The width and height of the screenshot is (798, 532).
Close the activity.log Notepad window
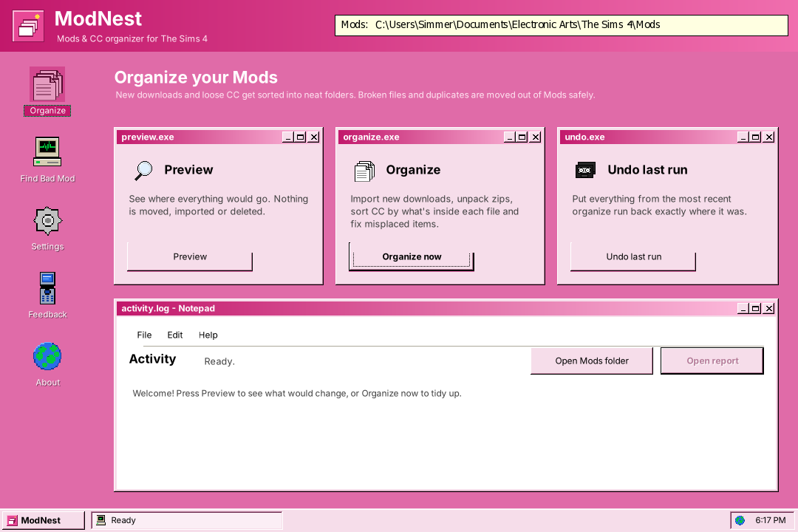769,309
